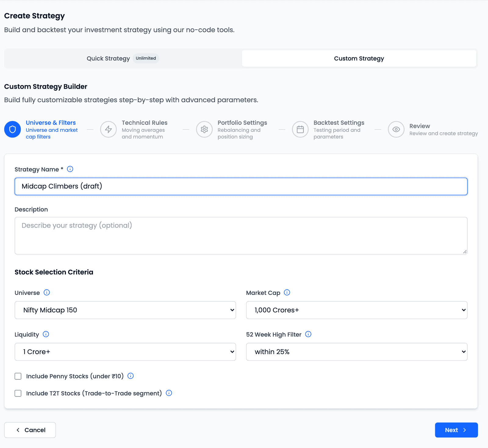Image resolution: width=488 pixels, height=448 pixels.
Task: Go to Review step label
Action: [420, 126]
